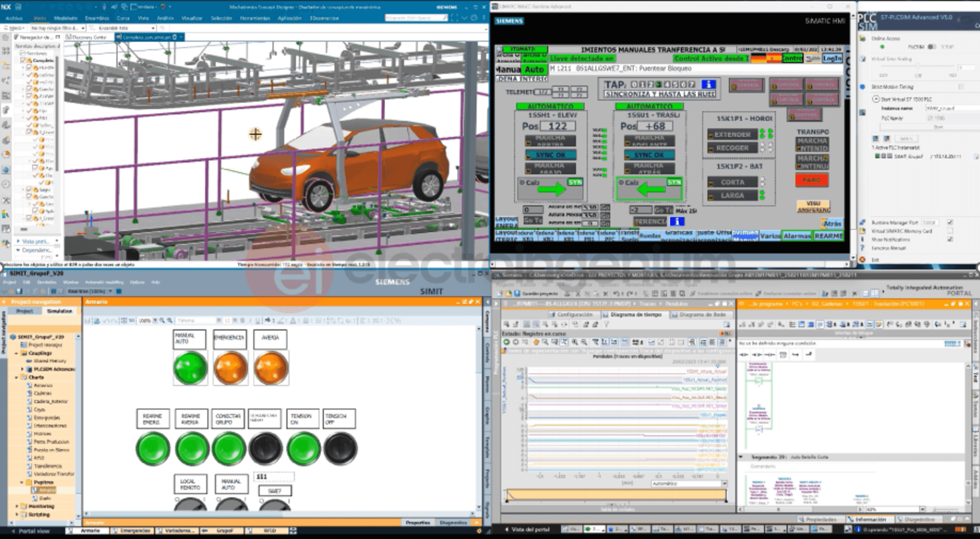Screen dimensions: 980x539
Task: Click the Virtual Time Scaling slider handle
Action: pos(918,66)
